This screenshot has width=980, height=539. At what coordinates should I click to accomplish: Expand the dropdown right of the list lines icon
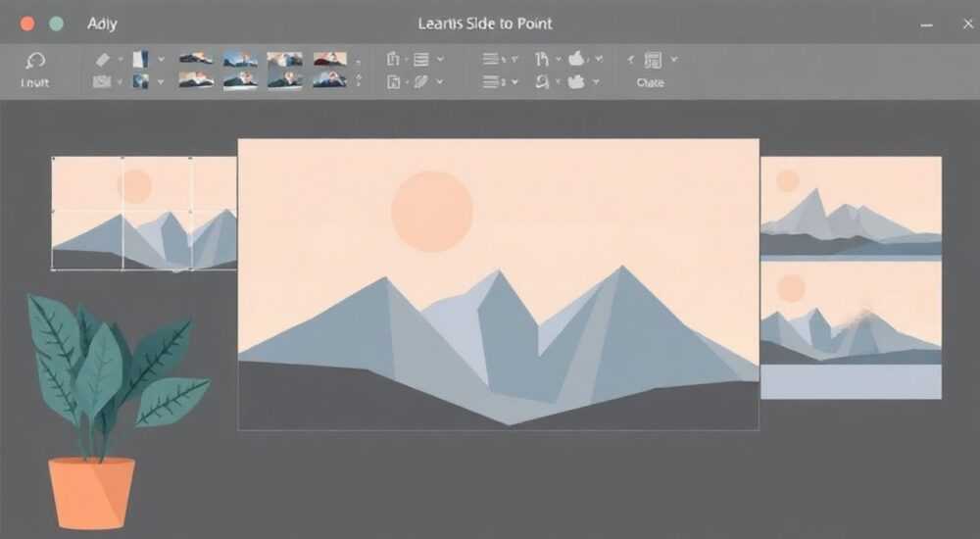click(440, 60)
